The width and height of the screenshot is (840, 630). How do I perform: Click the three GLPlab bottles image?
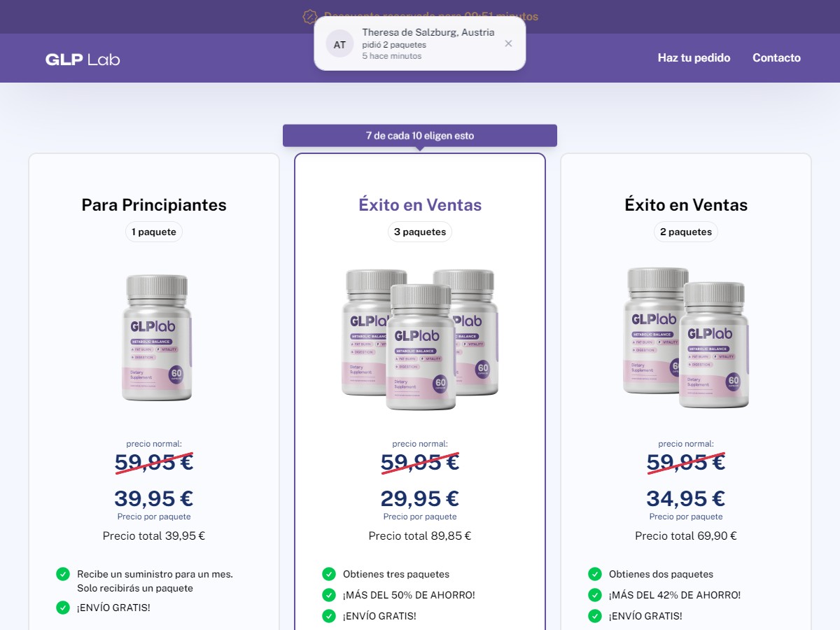pos(420,340)
